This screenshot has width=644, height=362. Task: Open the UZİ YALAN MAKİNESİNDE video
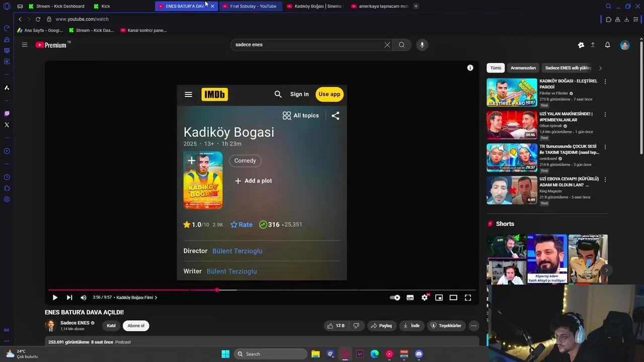(512, 125)
